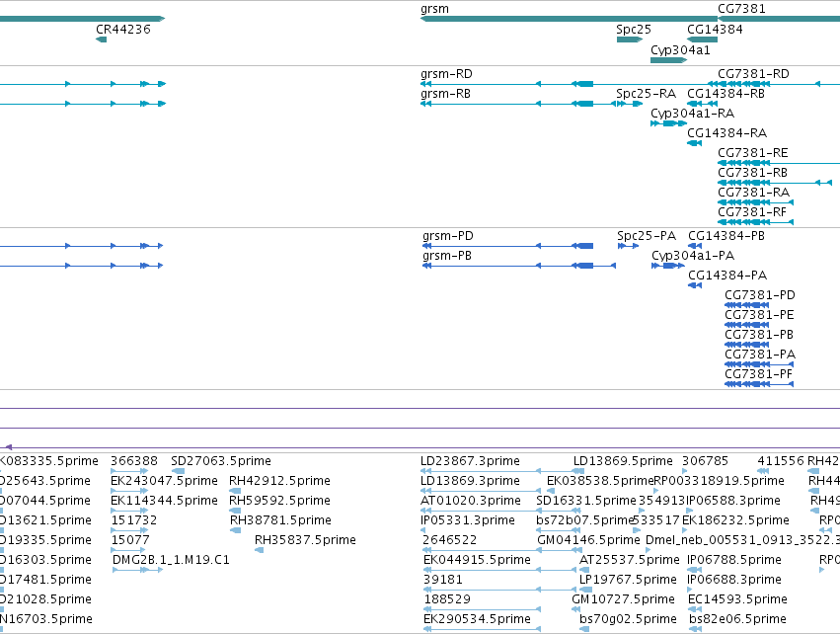Viewport: 840px width, 634px height.
Task: Open the CG7381-RF transcript label
Action: [x=752, y=212]
